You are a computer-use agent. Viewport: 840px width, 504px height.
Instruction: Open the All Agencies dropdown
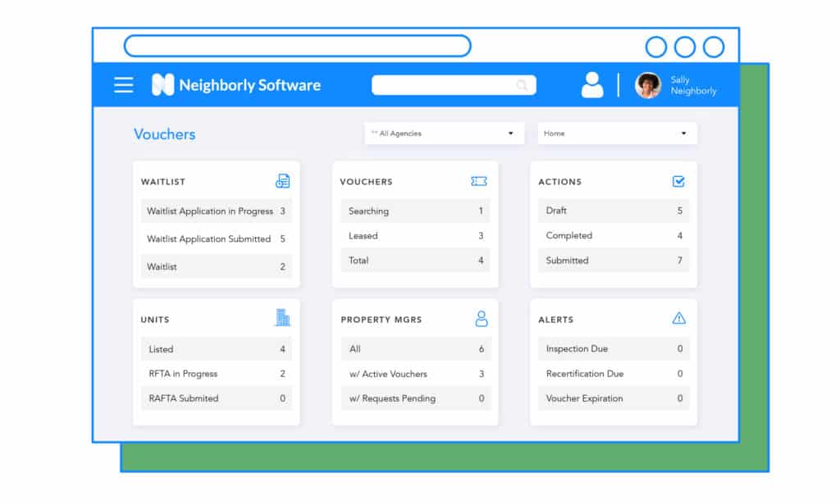444,133
